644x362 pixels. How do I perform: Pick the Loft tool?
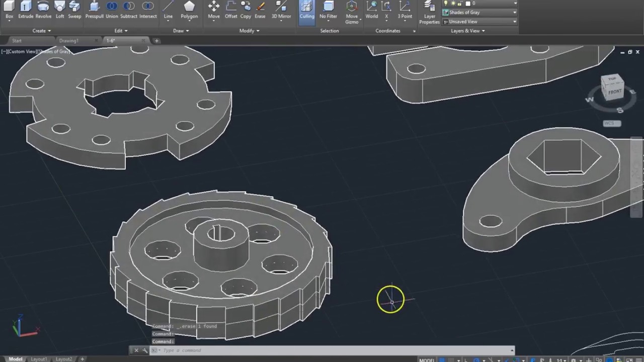coord(60,10)
